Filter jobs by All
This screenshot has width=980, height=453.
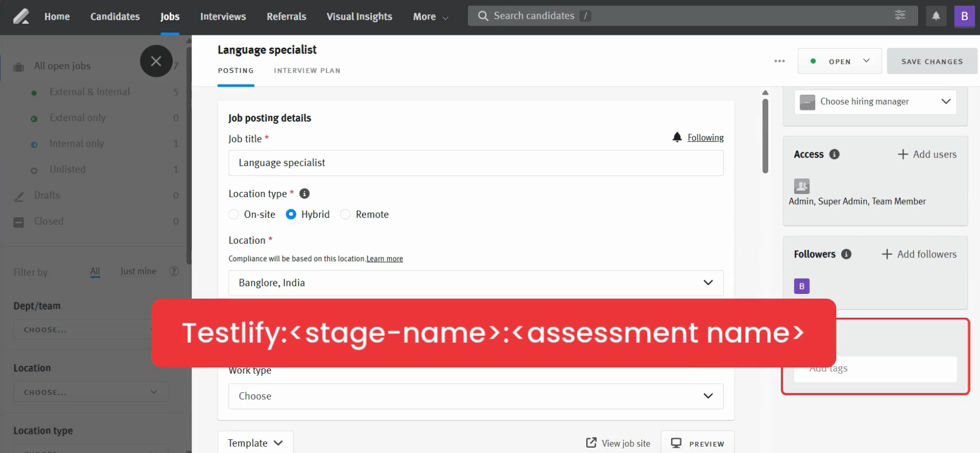[95, 271]
